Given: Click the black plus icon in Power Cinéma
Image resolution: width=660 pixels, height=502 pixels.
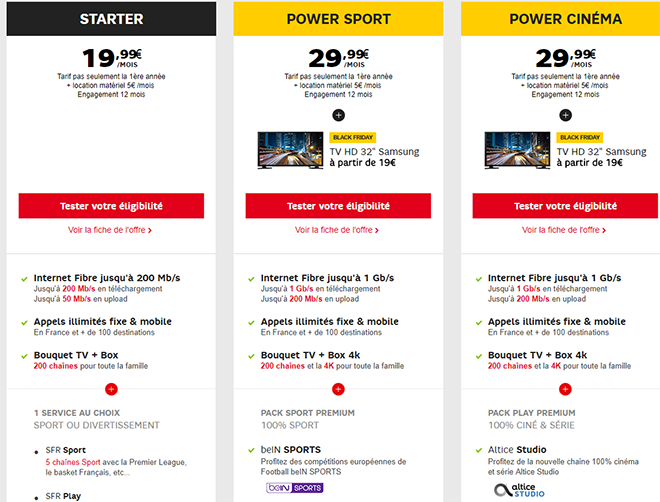Looking at the screenshot, I should click(x=565, y=115).
